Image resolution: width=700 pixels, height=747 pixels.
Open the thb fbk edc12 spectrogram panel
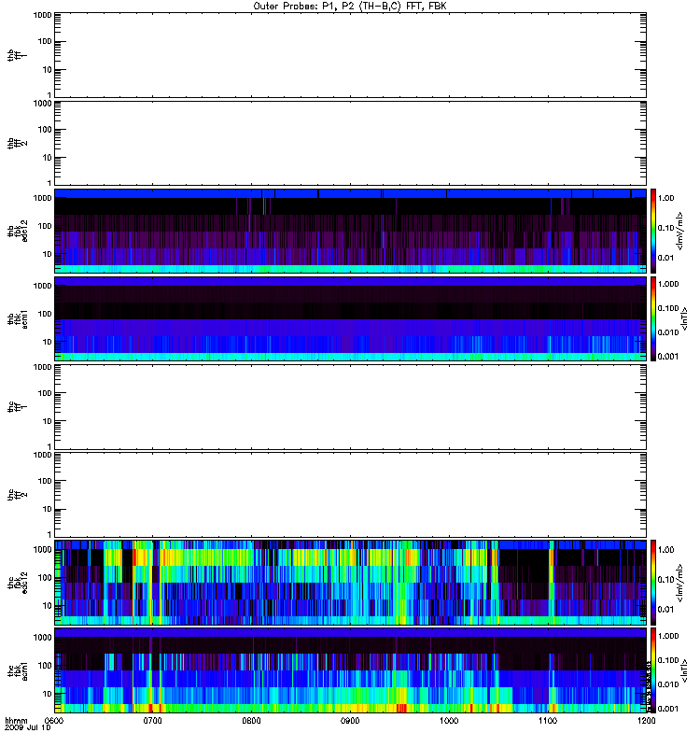350,231
